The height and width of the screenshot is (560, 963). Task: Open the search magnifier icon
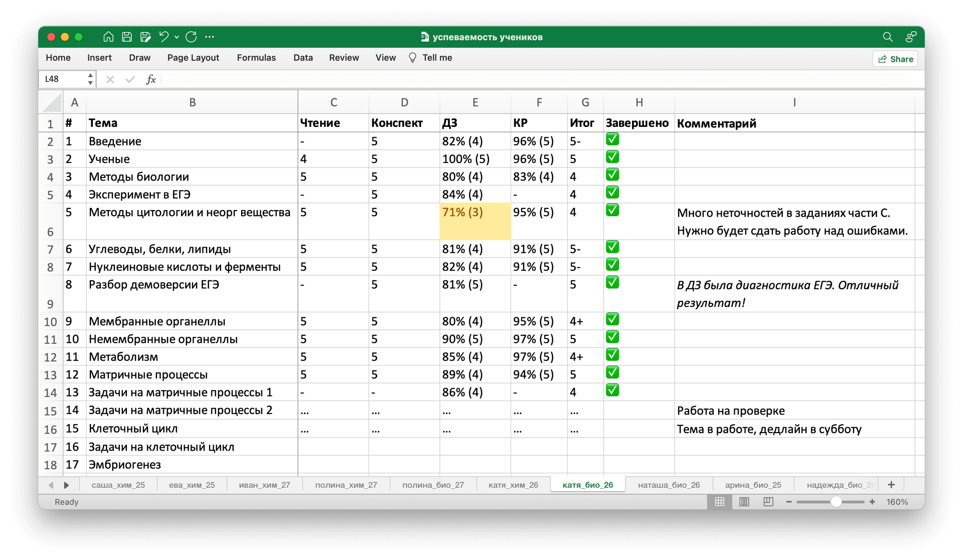pos(887,37)
